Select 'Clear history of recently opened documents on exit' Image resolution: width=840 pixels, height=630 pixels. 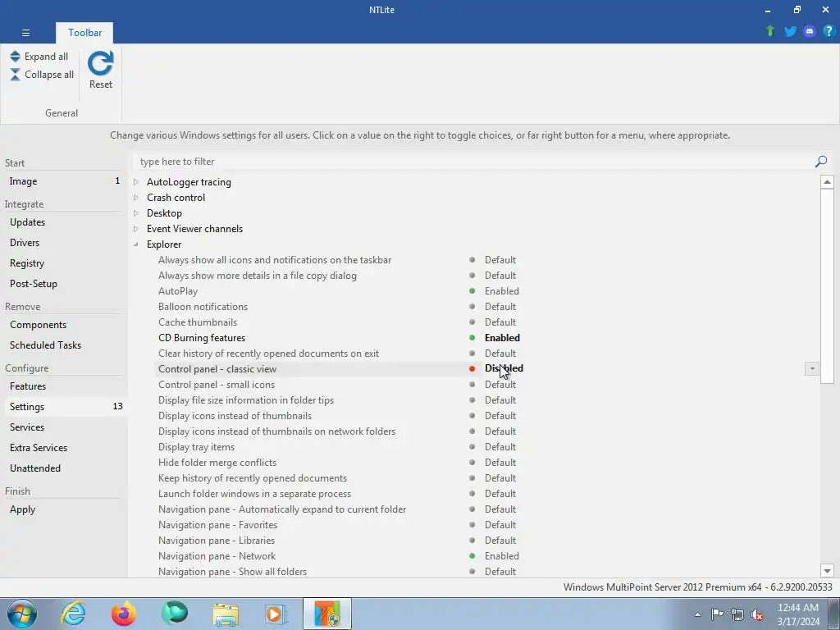(x=268, y=354)
